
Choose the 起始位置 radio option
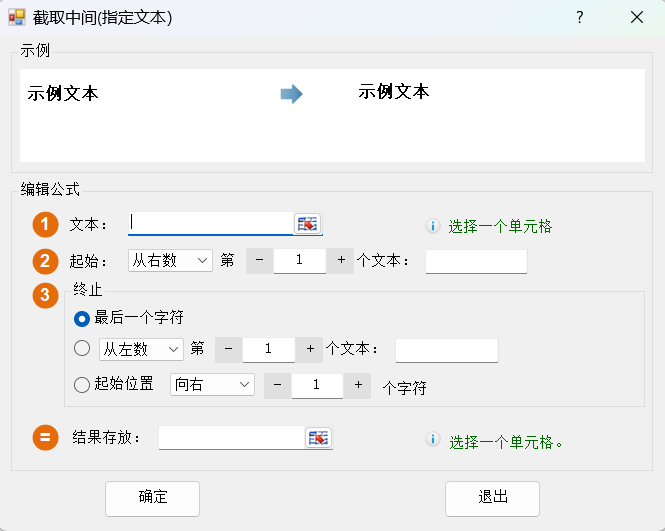point(82,384)
